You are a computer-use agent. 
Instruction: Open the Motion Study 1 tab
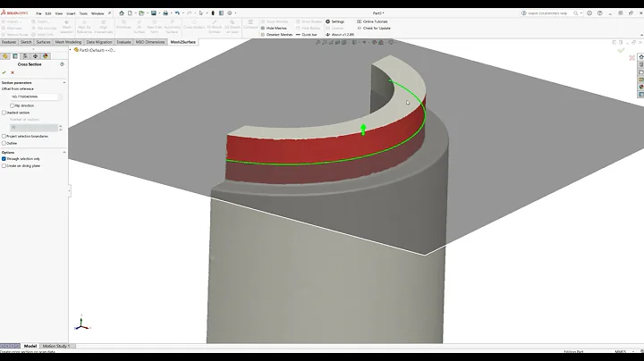click(x=56, y=346)
